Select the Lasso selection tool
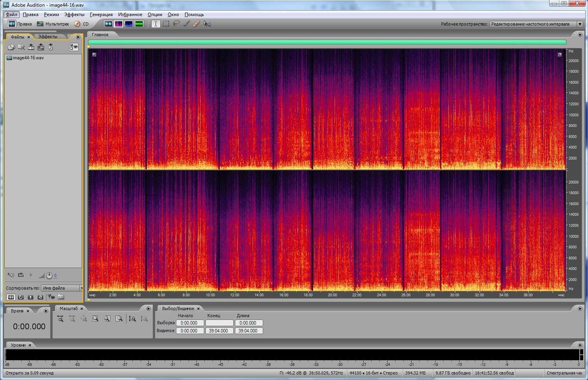588x380 pixels. pos(176,24)
